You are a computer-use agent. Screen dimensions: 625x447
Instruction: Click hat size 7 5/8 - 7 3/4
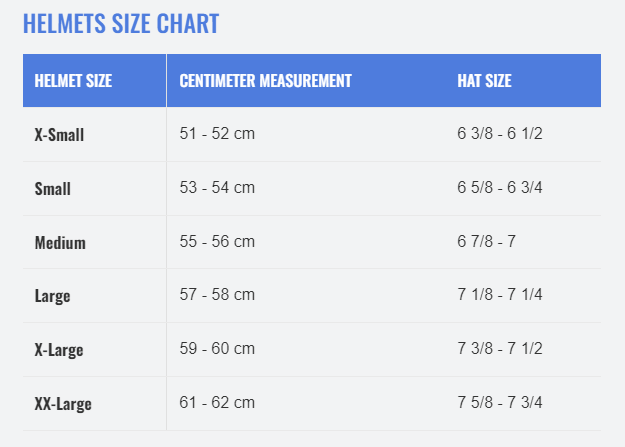[x=500, y=402]
